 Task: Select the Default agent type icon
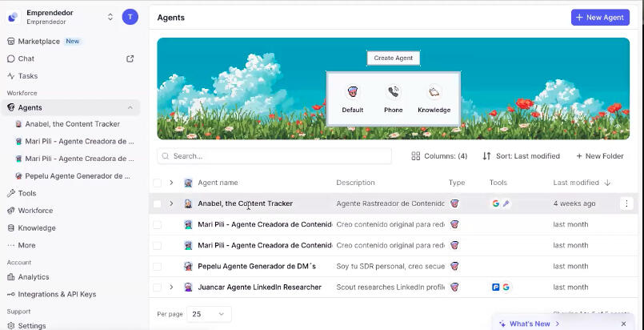click(x=352, y=92)
